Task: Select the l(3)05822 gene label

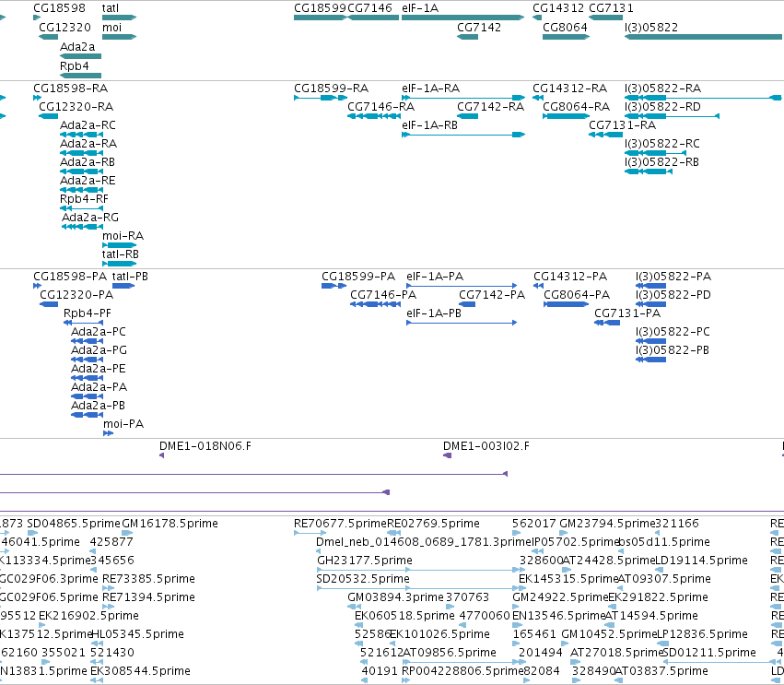Action: click(651, 27)
